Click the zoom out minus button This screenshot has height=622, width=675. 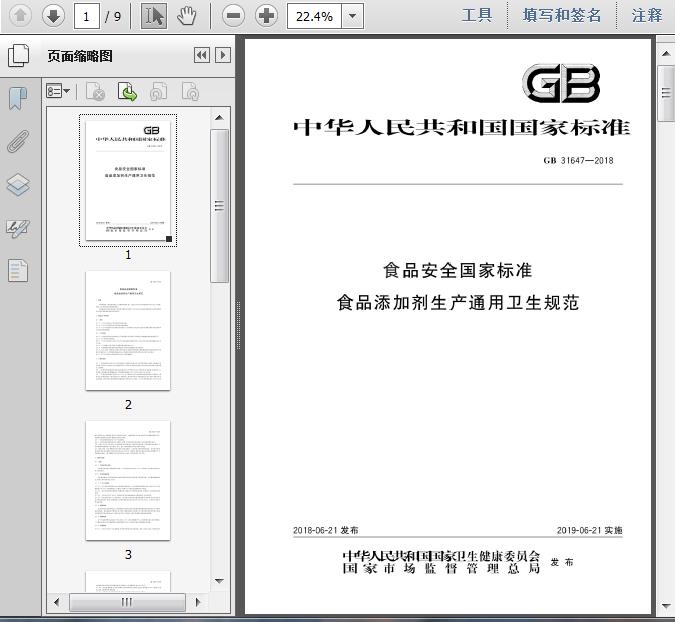point(233,15)
